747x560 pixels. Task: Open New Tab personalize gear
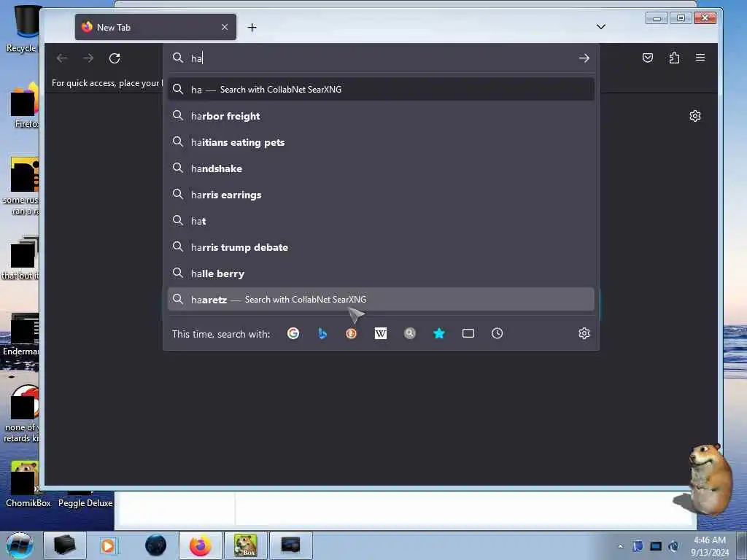pos(695,116)
